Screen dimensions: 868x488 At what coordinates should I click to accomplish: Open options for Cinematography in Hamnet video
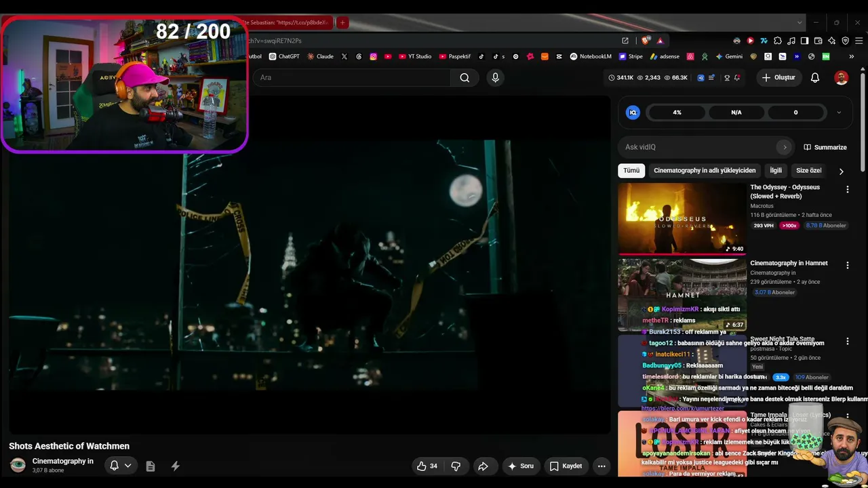tap(847, 265)
